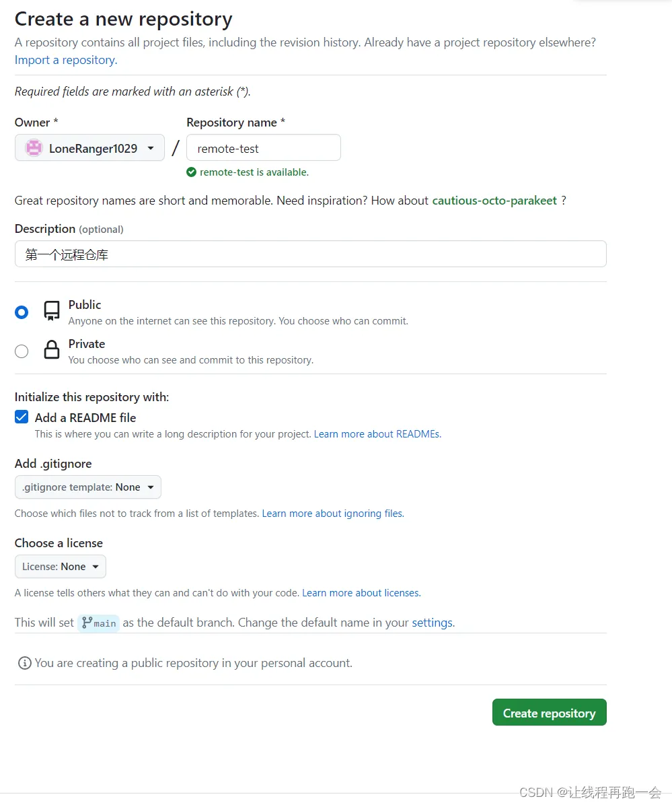
Task: Click the public repository book icon
Action: (x=52, y=311)
